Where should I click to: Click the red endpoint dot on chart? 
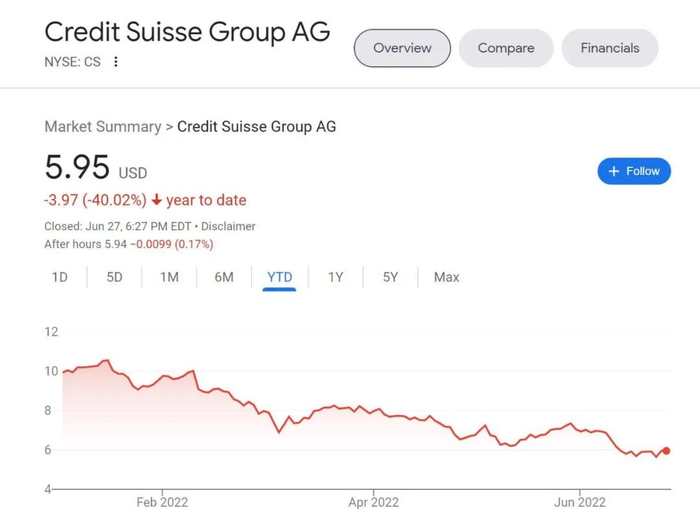pos(667,451)
